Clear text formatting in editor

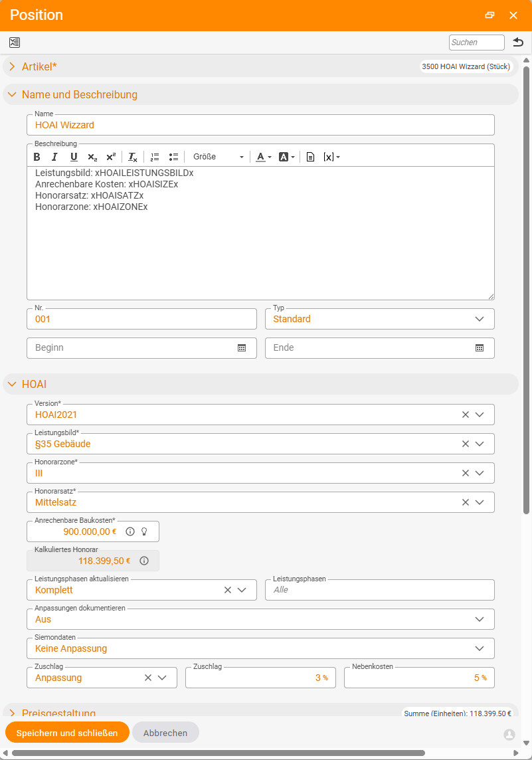click(132, 157)
